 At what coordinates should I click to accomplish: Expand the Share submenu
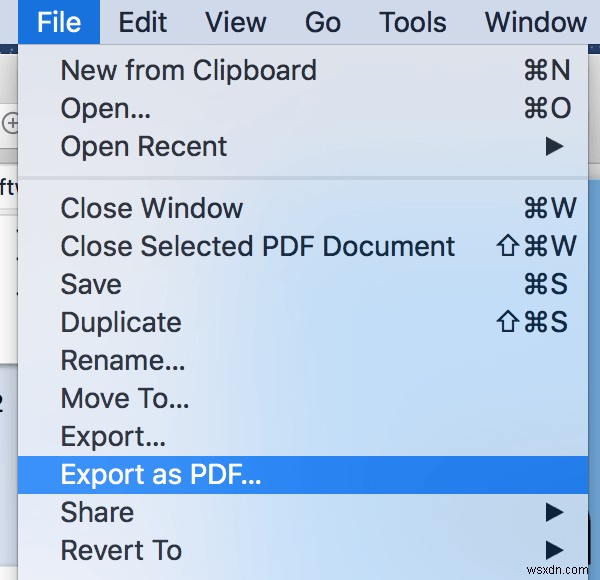click(x=97, y=512)
